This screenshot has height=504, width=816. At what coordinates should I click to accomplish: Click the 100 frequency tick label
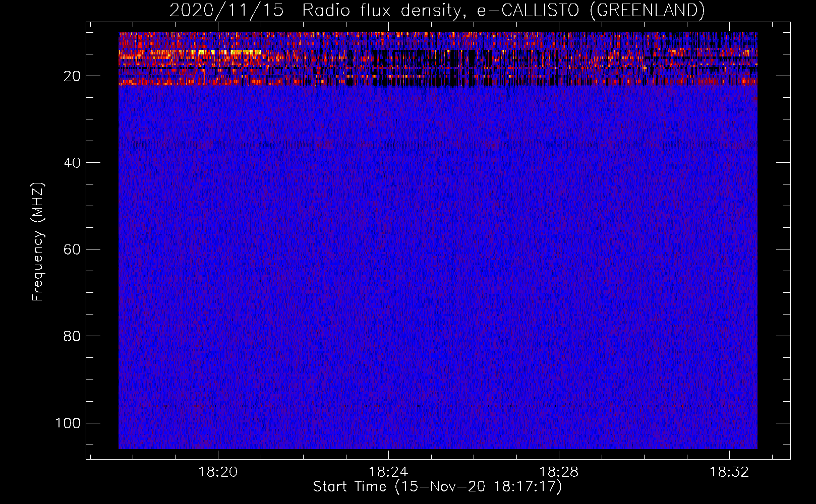tap(68, 423)
